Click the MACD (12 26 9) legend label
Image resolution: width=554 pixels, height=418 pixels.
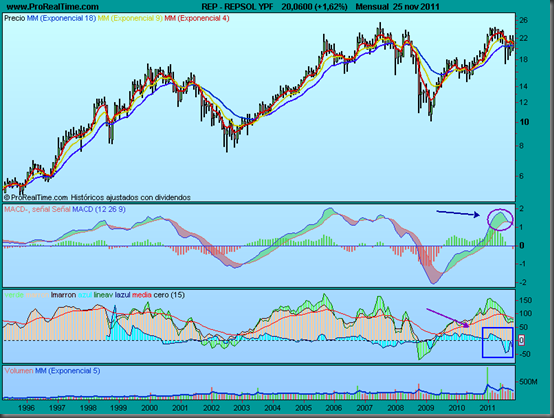pos(99,209)
